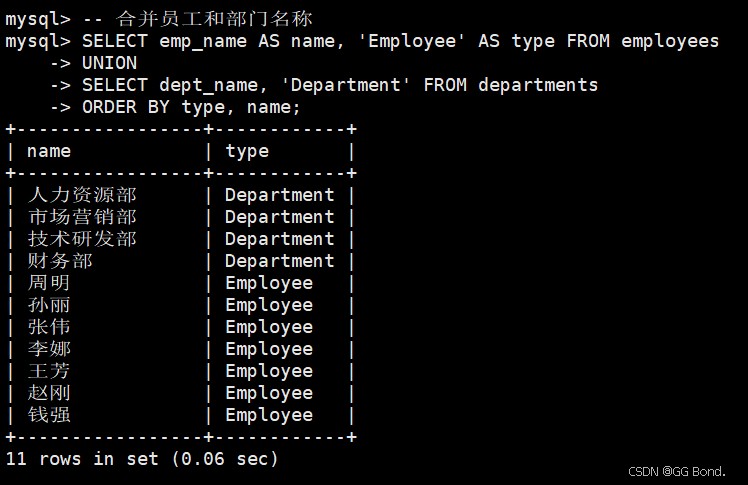Click the 人力资源部 department row name
The width and height of the screenshot is (748, 485).
pos(82,195)
